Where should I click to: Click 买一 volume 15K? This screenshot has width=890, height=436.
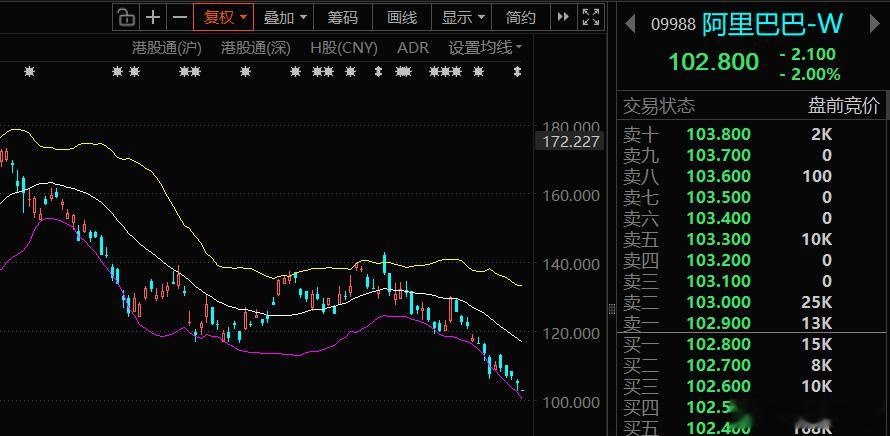(x=816, y=344)
